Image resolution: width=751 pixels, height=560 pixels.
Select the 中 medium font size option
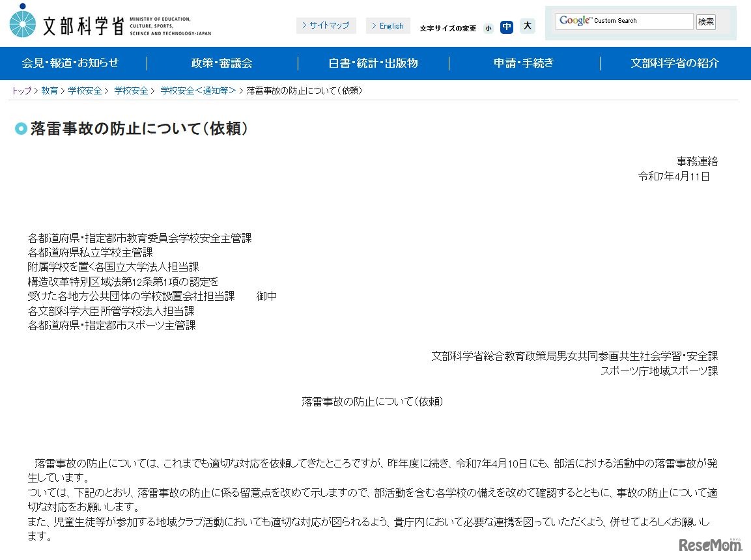coord(507,27)
